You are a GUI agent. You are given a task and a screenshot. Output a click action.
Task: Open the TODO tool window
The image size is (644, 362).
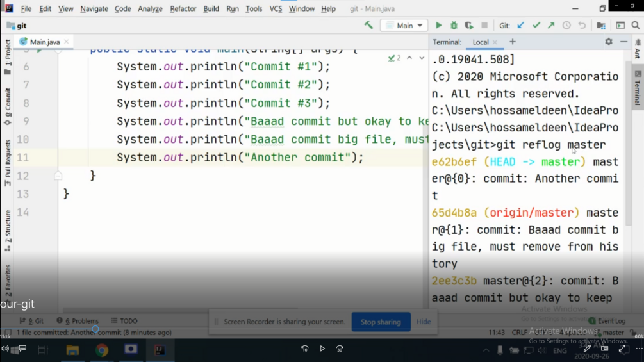pos(124,320)
